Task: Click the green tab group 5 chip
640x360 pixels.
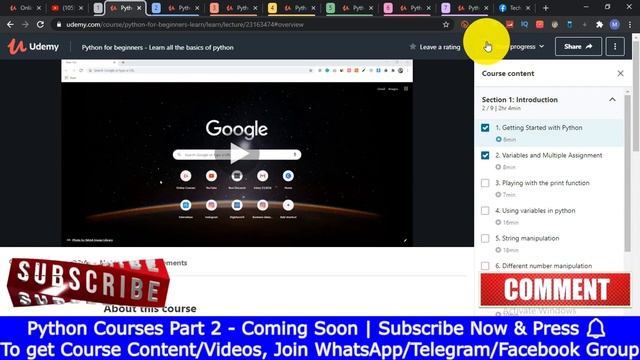Action: (330, 8)
